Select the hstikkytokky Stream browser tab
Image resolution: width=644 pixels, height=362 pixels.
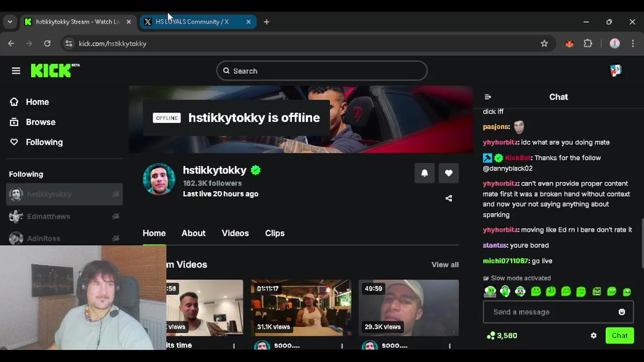coord(78,22)
